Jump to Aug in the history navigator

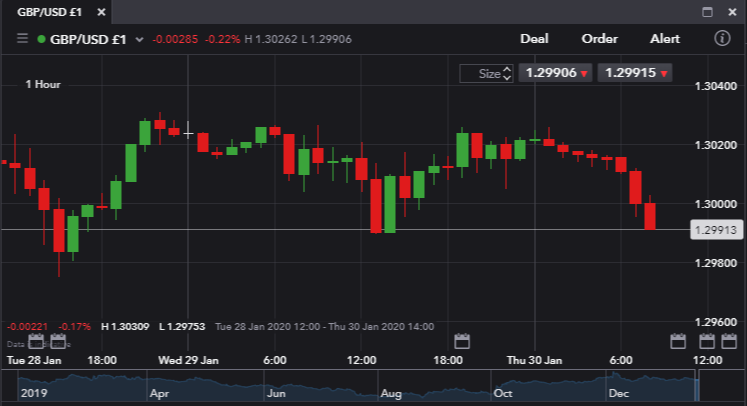[391, 394]
